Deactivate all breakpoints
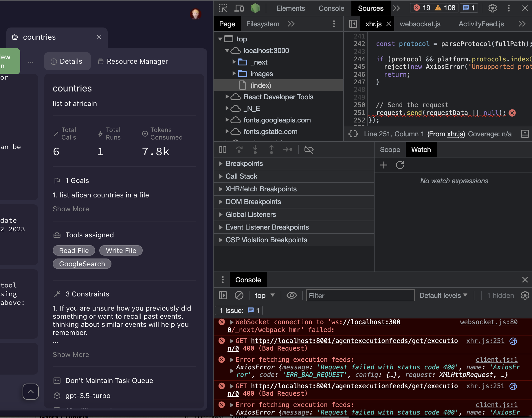 pos(309,149)
